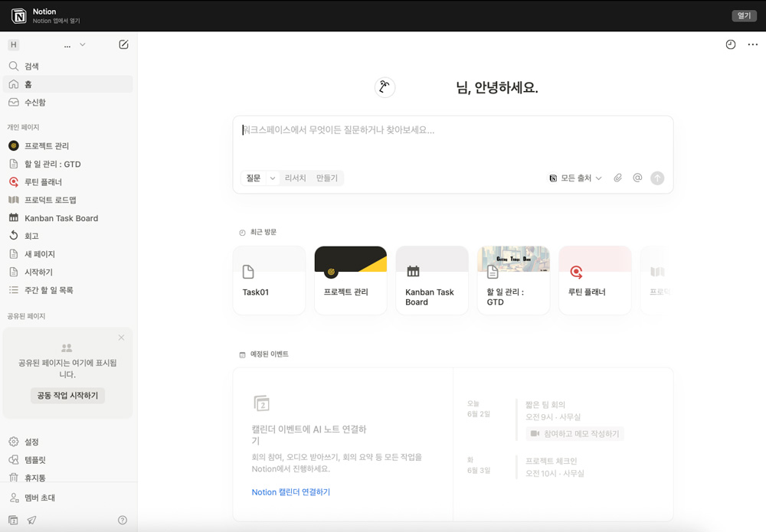The height and width of the screenshot is (532, 766).
Task: Click the inbox tray icon
Action: pos(14,102)
